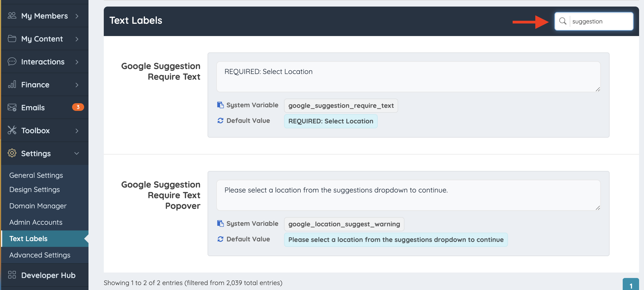Screen dimensions: 644x290
Task: Click the Toolbox tools icon
Action: point(12,130)
